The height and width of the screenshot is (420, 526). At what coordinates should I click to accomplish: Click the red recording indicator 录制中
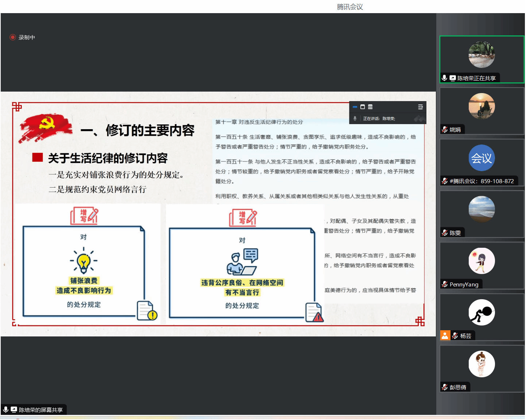pos(13,37)
